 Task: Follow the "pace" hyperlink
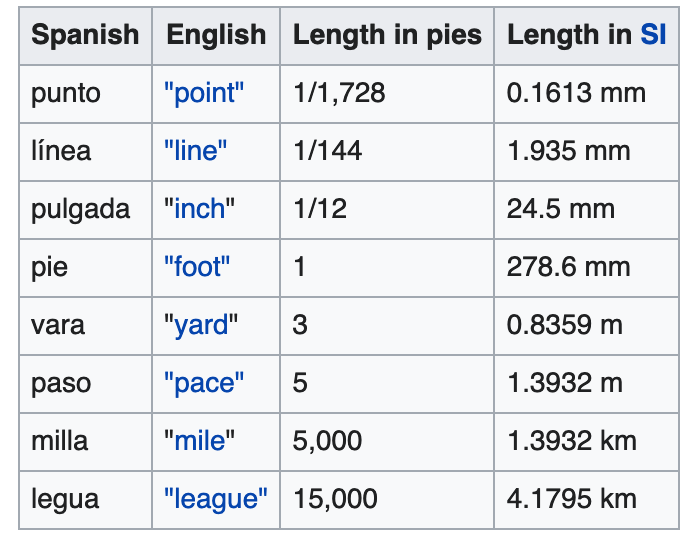204,383
